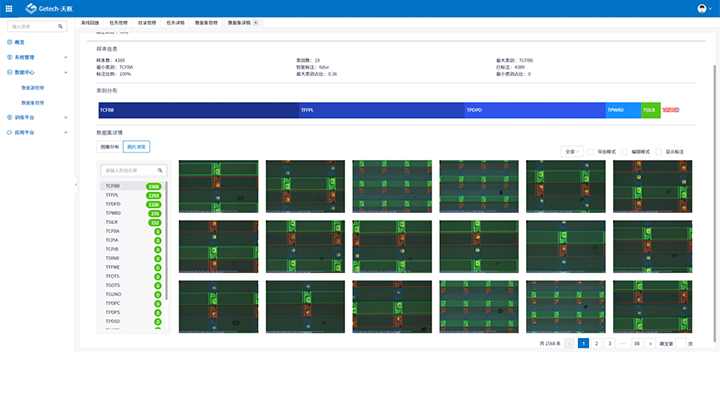Click the 概览 overview sidebar icon
This screenshot has height=404, width=720.
pos(9,42)
